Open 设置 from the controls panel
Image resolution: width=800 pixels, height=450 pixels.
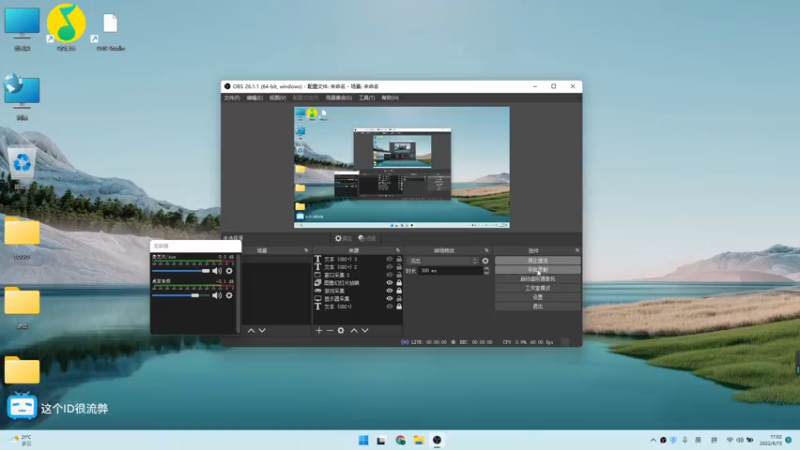click(x=537, y=297)
